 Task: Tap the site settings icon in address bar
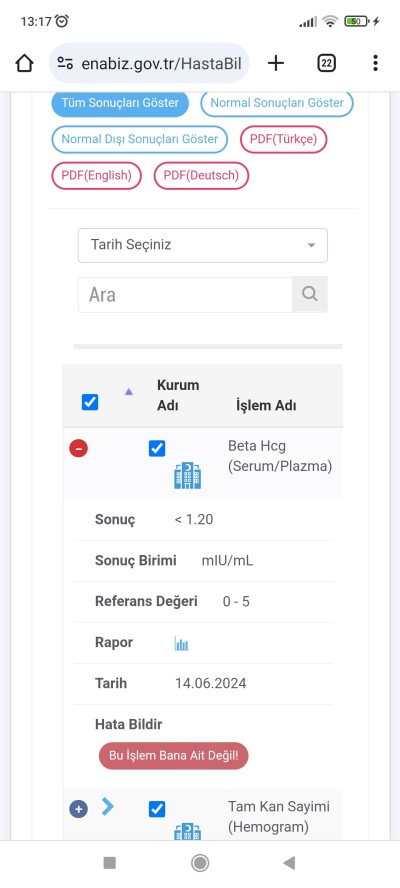click(x=65, y=63)
